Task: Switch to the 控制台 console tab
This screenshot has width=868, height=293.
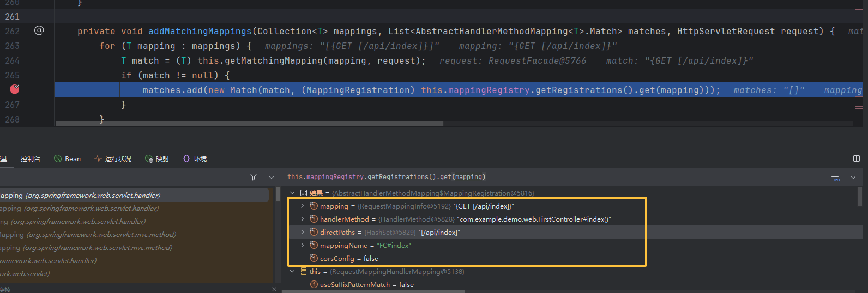Action: point(30,159)
